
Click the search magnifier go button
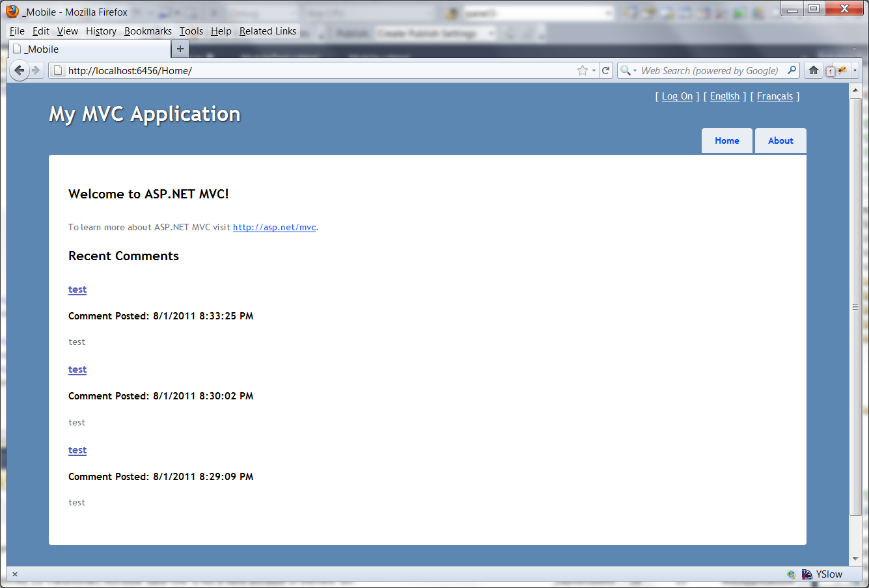pyautogui.click(x=792, y=70)
